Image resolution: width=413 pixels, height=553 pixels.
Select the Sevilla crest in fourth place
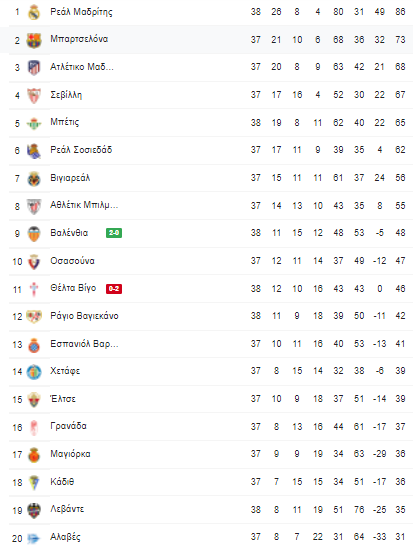34,96
